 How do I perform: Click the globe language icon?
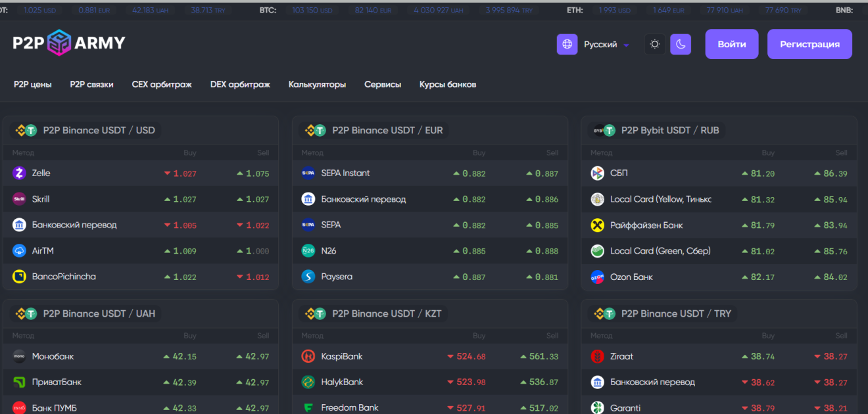(x=567, y=45)
